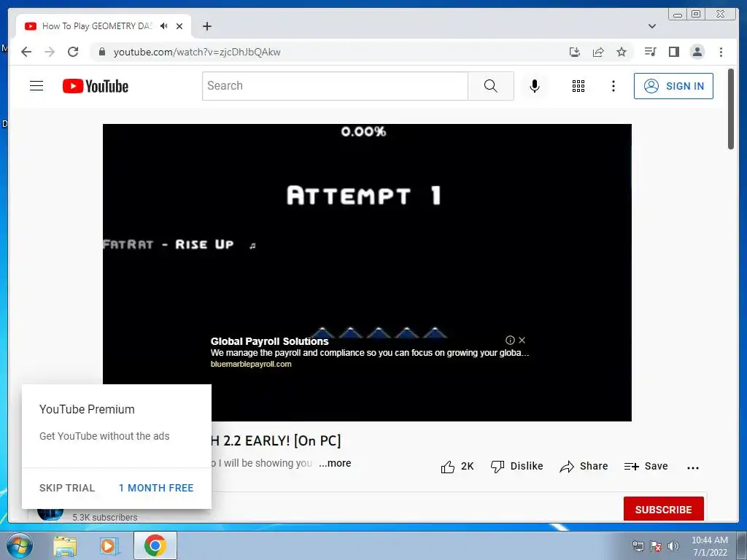Expand the tab search dropdown chevron
This screenshot has height=560, width=747.
(652, 26)
